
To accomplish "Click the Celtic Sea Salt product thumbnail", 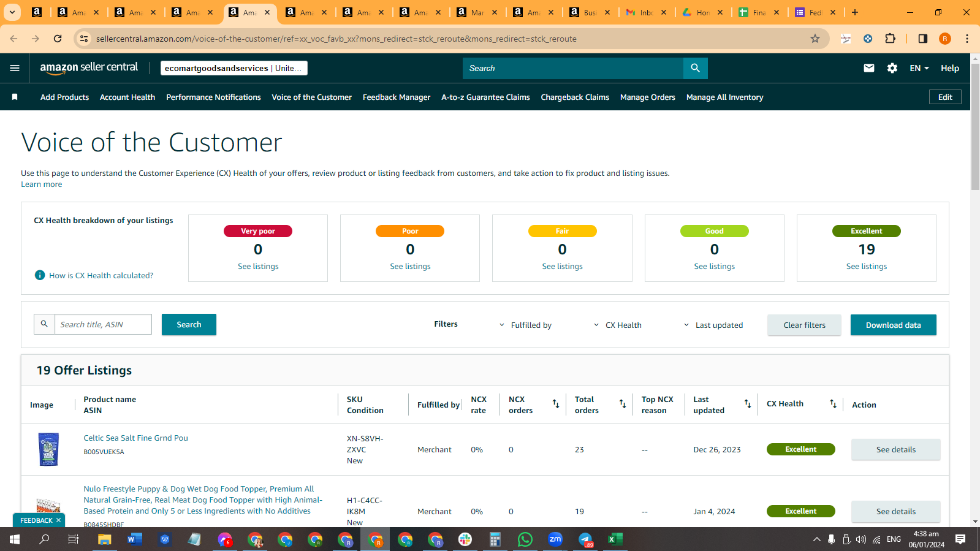I will [x=48, y=449].
